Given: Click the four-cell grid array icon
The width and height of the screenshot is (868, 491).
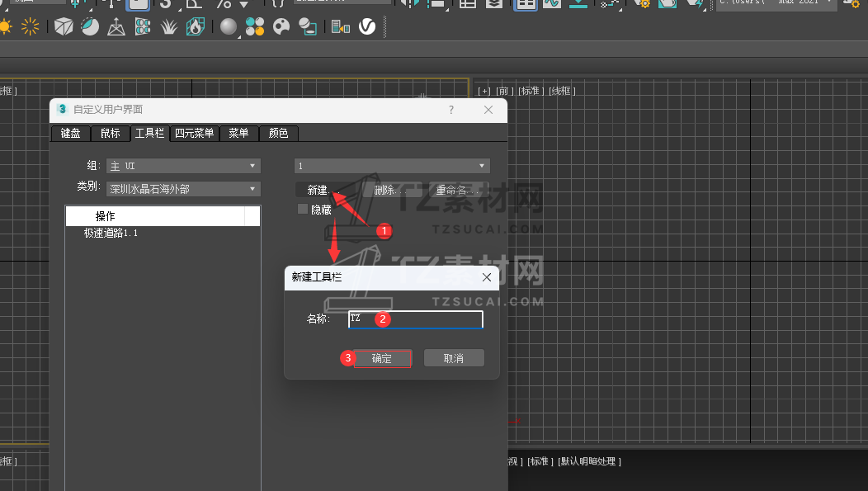Looking at the screenshot, I should (x=143, y=26).
